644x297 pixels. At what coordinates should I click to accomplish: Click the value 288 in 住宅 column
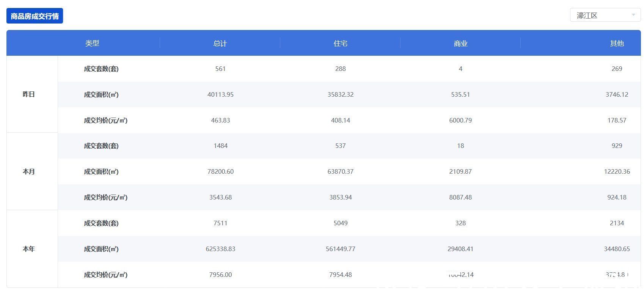[341, 69]
